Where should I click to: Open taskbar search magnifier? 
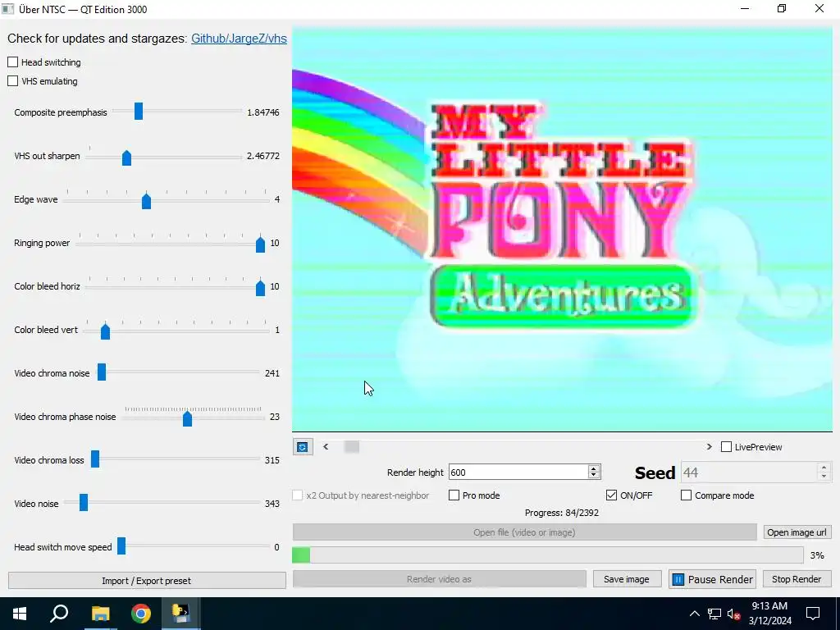59,614
